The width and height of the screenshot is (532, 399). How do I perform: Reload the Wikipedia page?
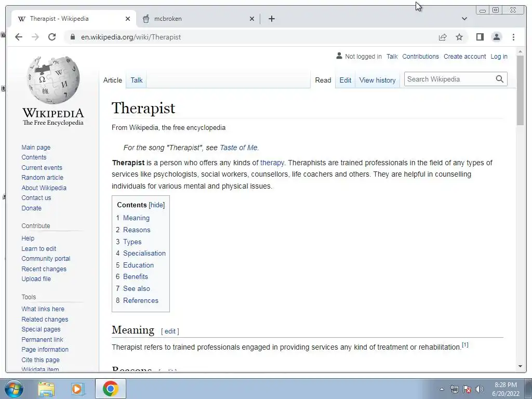coord(52,37)
